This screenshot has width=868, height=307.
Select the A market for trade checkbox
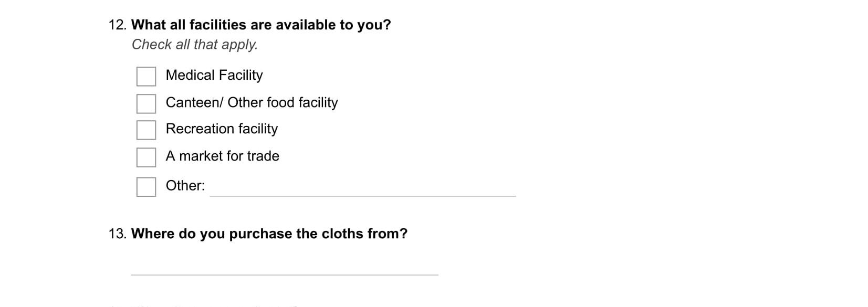click(x=146, y=157)
